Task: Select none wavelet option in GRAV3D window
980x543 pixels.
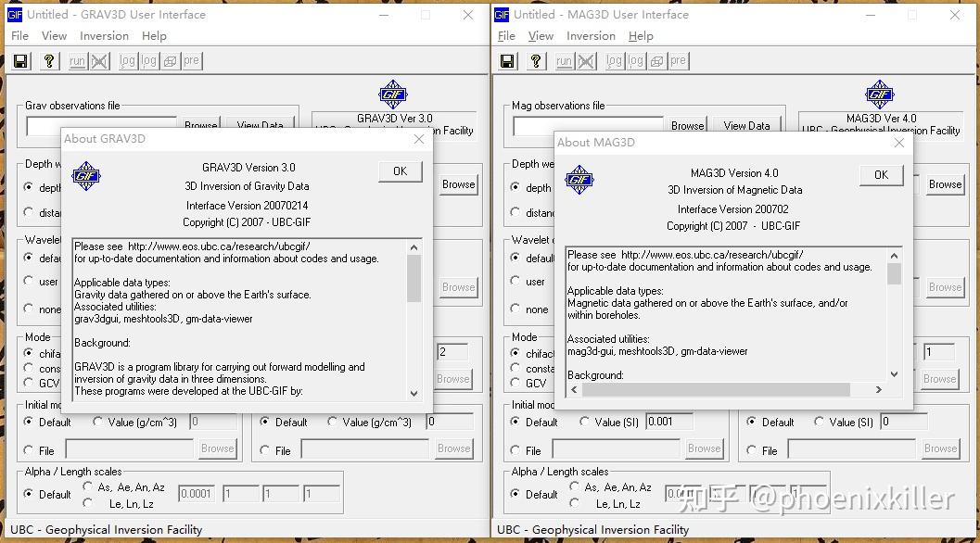Action: (x=28, y=308)
